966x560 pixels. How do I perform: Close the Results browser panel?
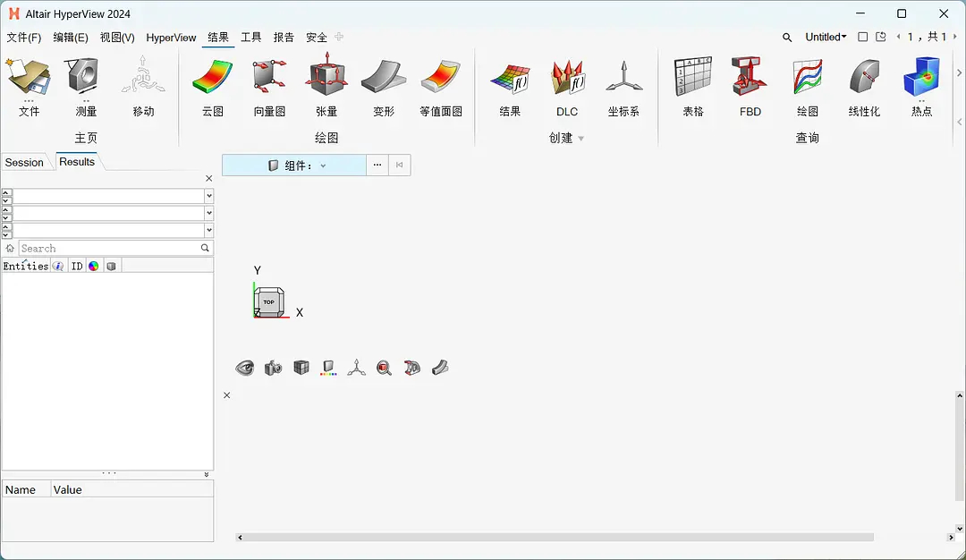pos(208,179)
